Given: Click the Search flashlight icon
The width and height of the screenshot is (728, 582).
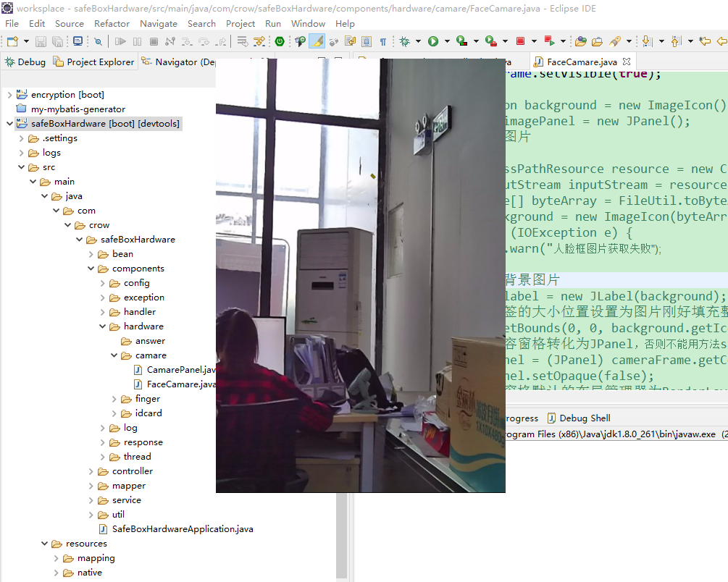Looking at the screenshot, I should [x=615, y=42].
